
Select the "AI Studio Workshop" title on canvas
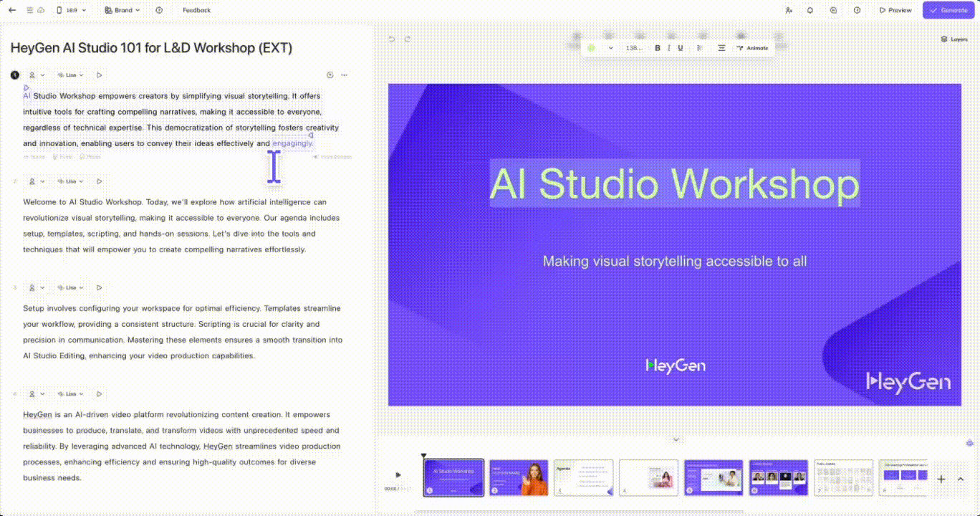674,183
